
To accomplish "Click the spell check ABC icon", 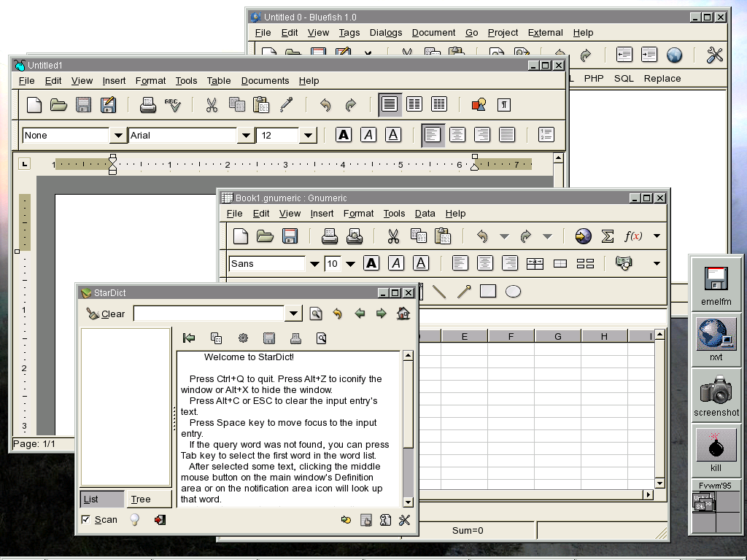I will click(x=172, y=105).
